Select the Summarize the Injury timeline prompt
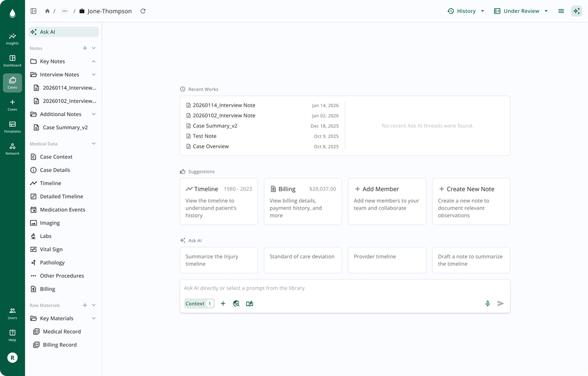Image resolution: width=588 pixels, height=376 pixels. click(x=218, y=260)
